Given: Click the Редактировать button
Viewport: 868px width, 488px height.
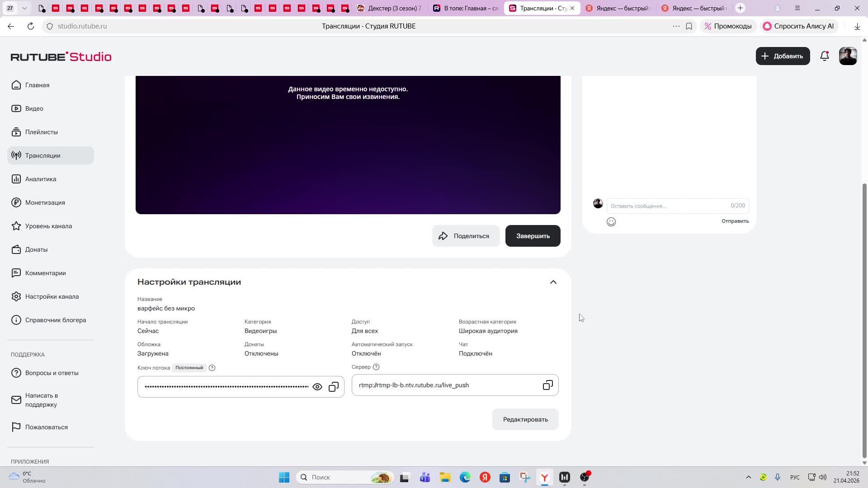Looking at the screenshot, I should click(525, 419).
